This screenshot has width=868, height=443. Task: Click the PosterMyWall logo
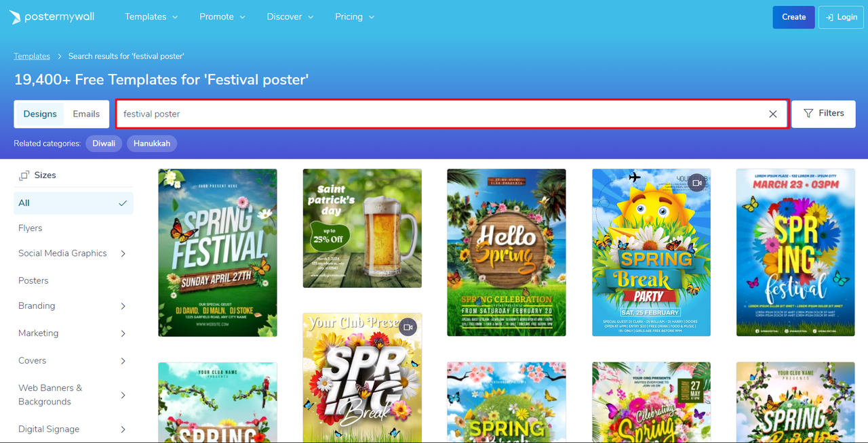point(52,17)
